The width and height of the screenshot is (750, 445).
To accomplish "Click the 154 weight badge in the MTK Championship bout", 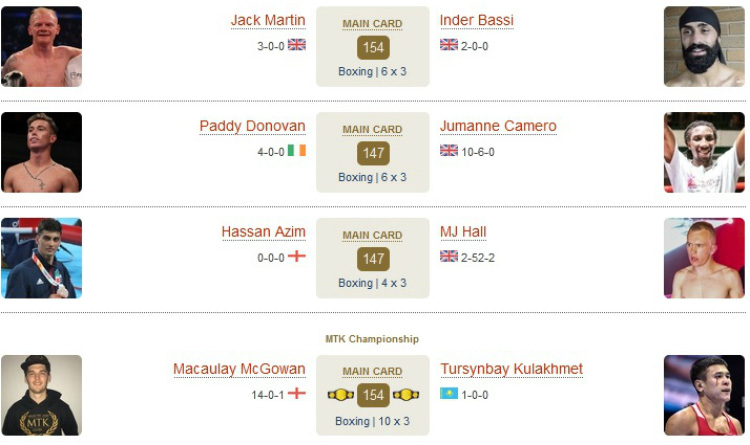I will 373,395.
